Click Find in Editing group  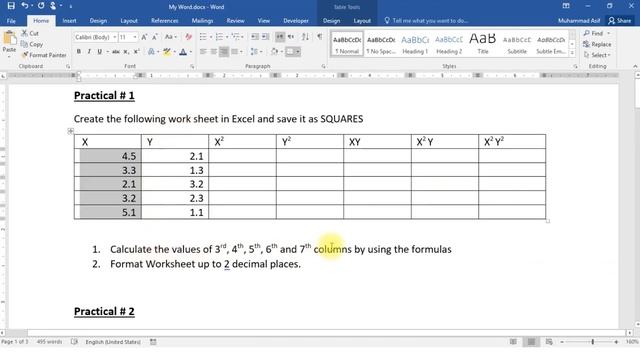point(597,33)
